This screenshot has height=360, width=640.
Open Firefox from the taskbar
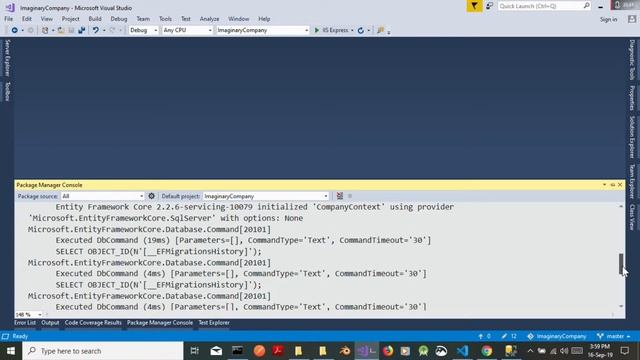point(388,351)
